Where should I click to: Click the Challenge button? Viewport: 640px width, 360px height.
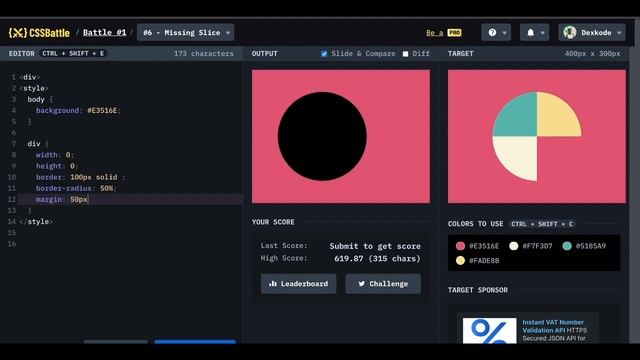coord(383,284)
